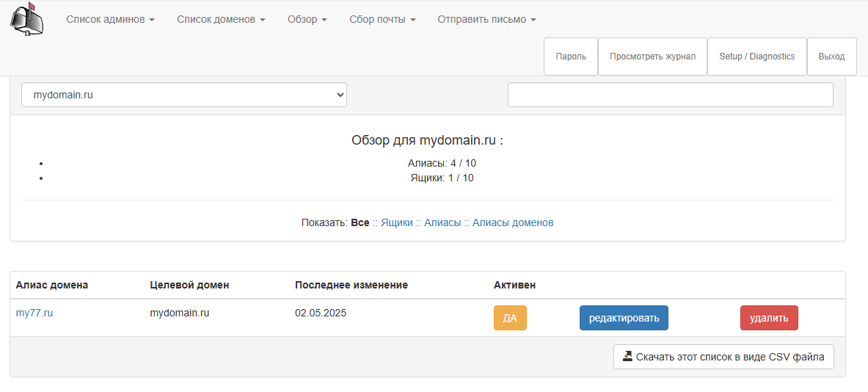Click Выход to log out
Viewport: 868px width, 392px height.
[831, 57]
